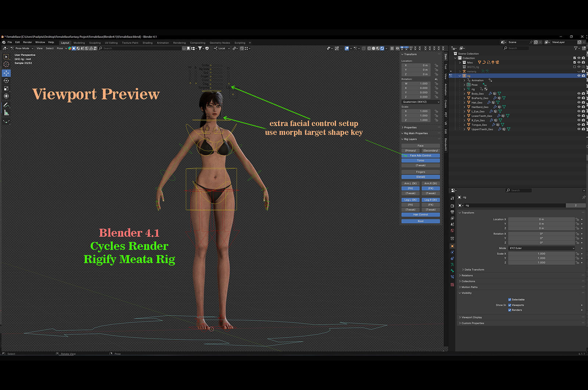Select the Select Box tool
Image resolution: width=588 pixels, height=390 pixels.
click(6, 57)
